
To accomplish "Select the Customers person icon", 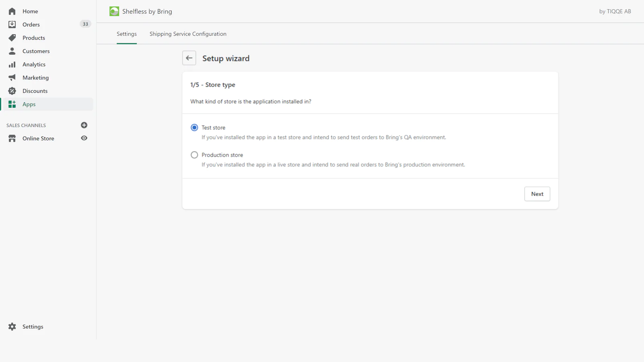I will [12, 51].
